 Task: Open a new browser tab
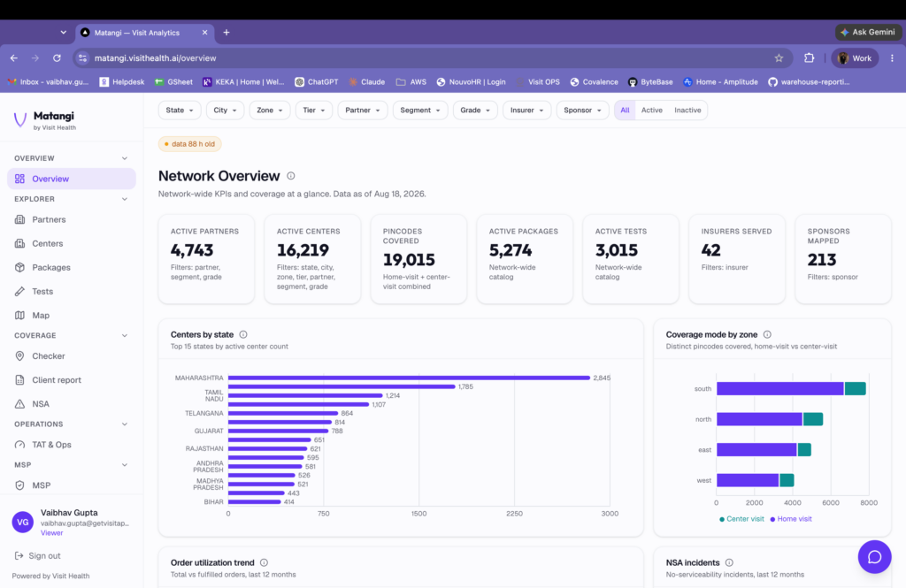pos(226,33)
